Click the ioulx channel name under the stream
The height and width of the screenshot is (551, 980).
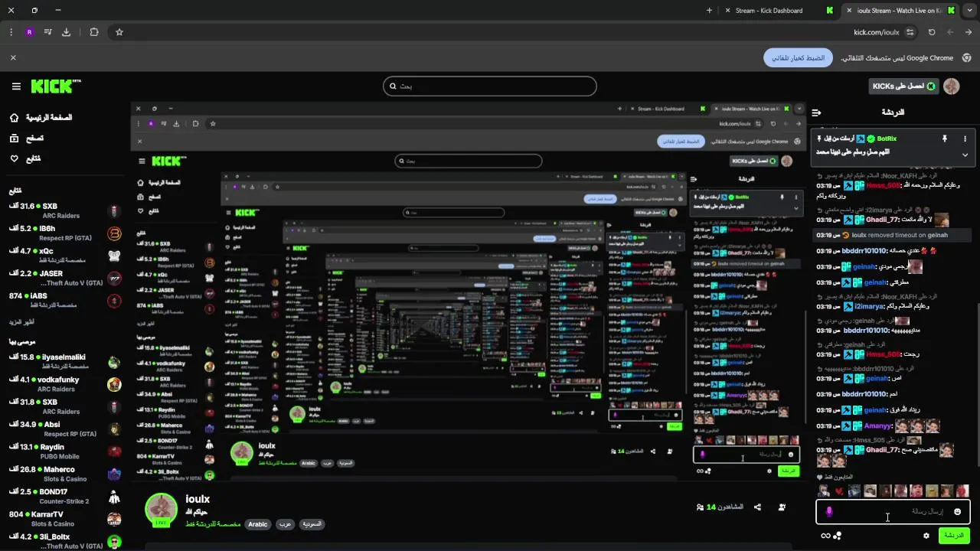[x=198, y=499]
